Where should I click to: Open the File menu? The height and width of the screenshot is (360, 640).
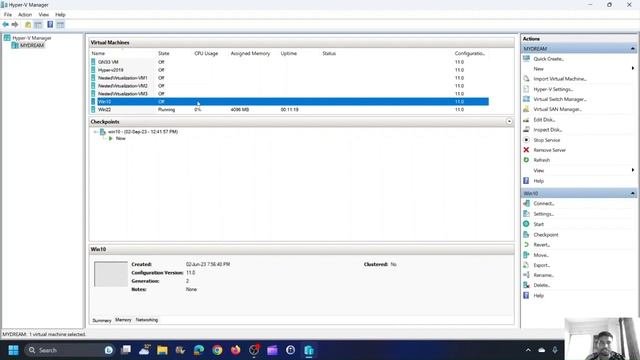point(8,15)
